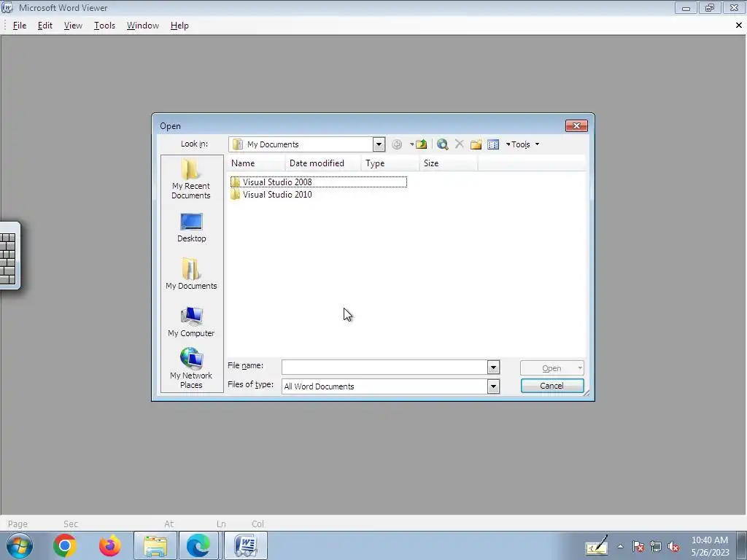Open the Open button's dropdown arrow
Image resolution: width=747 pixels, height=560 pixels.
pos(580,367)
